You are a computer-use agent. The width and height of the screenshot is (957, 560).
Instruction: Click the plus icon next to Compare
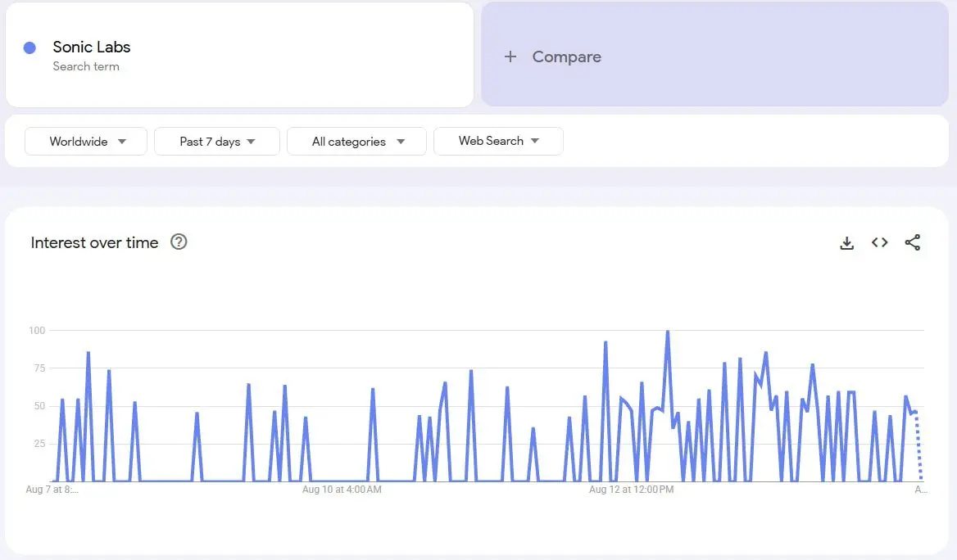pyautogui.click(x=510, y=56)
